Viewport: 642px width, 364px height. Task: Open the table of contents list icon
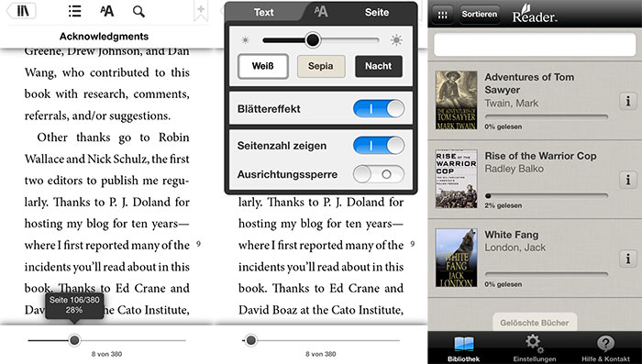(x=74, y=11)
